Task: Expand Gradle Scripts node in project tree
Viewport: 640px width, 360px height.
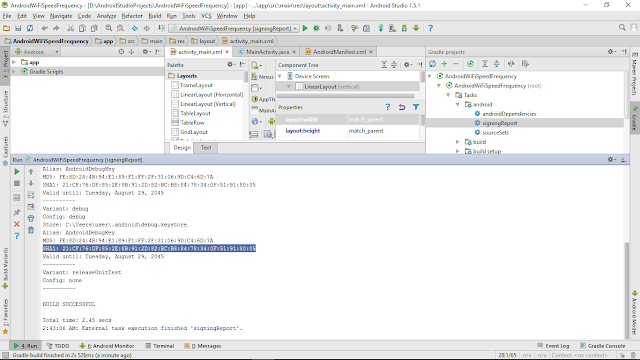Action: (x=14, y=71)
